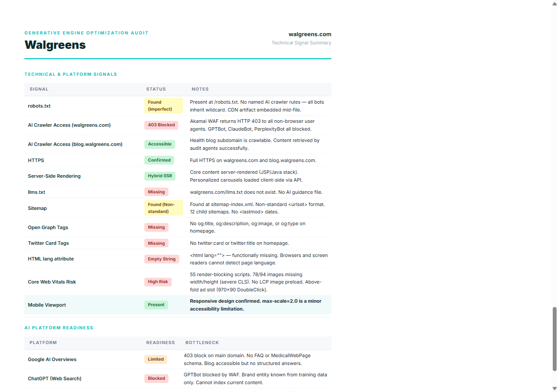This screenshot has height=392, width=558.
Task: Click Missing badge in llms.txt row
Action: click(156, 192)
